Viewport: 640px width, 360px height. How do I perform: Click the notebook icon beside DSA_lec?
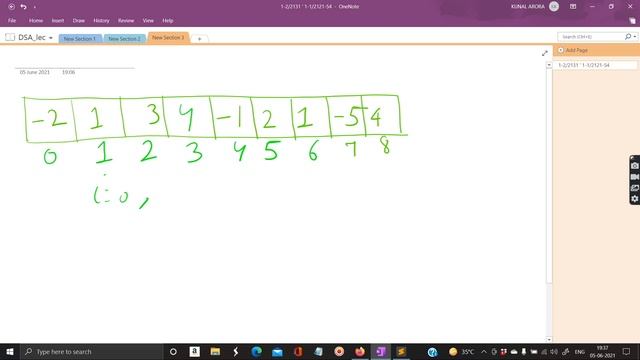10,37
